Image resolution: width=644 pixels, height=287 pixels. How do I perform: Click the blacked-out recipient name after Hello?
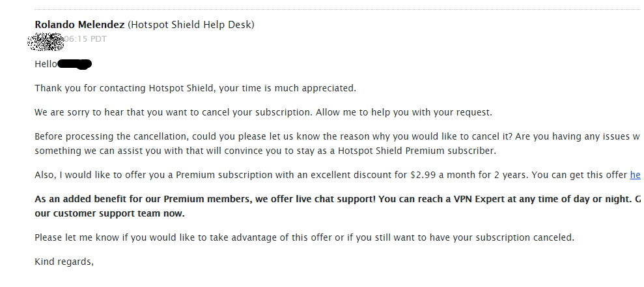click(x=75, y=65)
